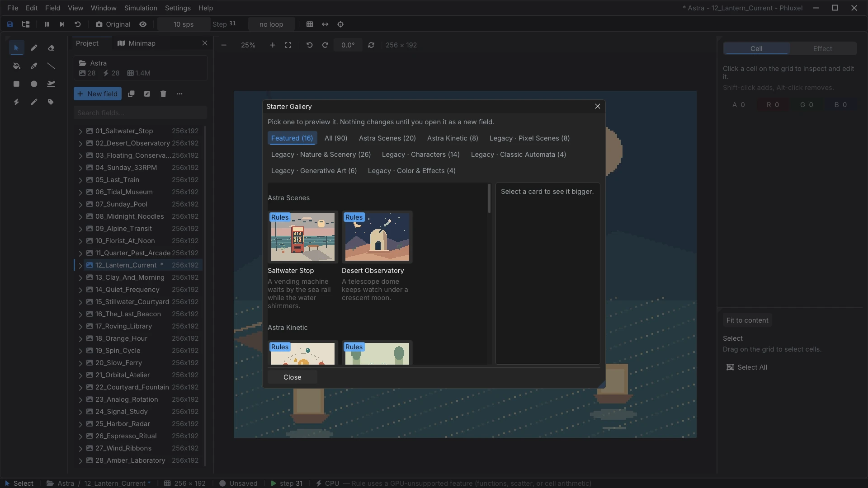Open the Settings menu
The width and height of the screenshot is (868, 488).
pos(178,8)
